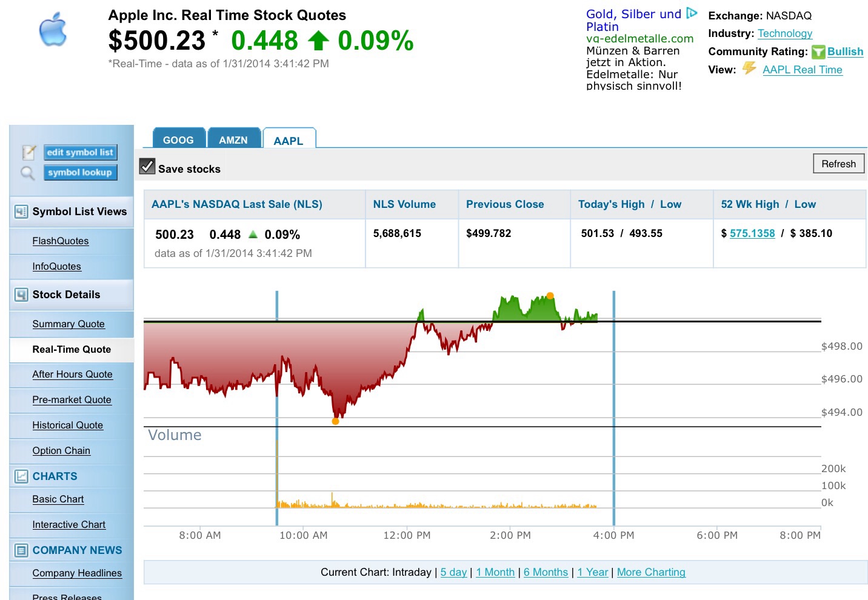Click the COMPANY NEWS section icon

21,550
